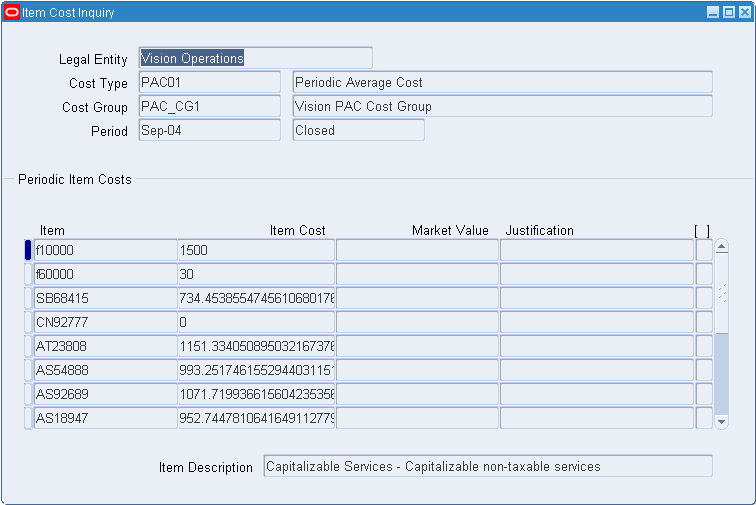Select item CN92777 cell
The height and width of the screenshot is (505, 756).
pos(106,322)
